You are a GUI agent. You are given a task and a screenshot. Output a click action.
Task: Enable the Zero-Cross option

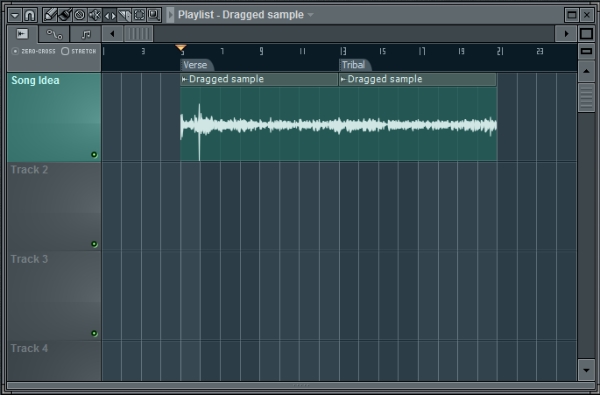[x=34, y=51]
